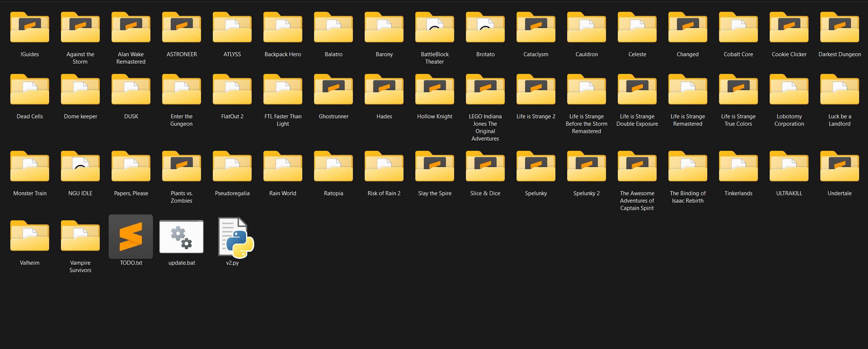
Task: Select the Risk of Rain 2 folder
Action: pyautogui.click(x=384, y=166)
